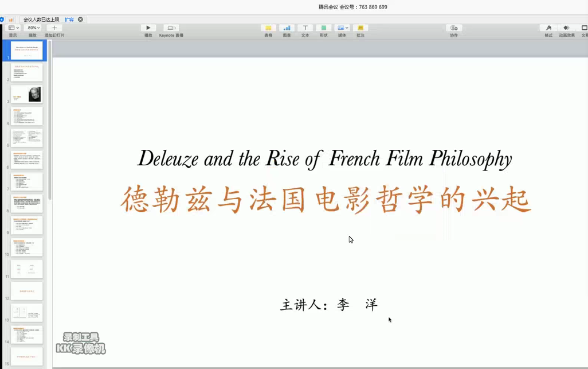Toggle the Animate effects panel
The image size is (588, 369).
(x=566, y=28)
